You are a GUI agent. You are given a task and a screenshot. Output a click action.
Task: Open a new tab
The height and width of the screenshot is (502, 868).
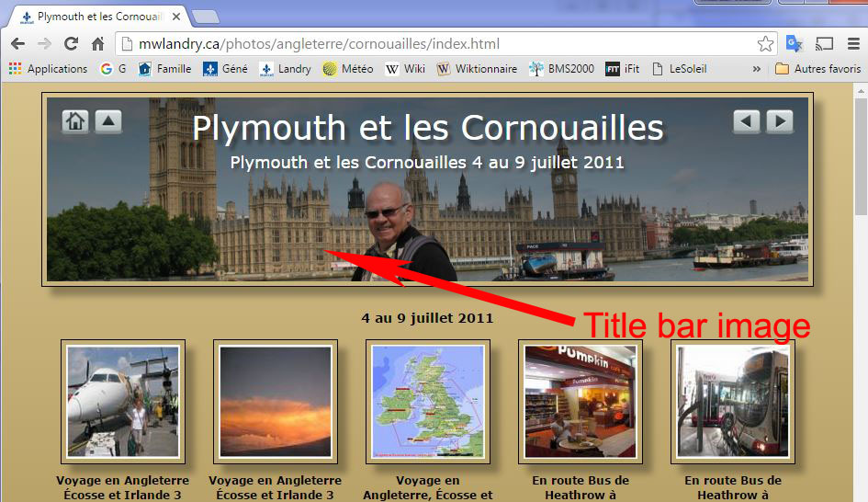click(x=206, y=17)
